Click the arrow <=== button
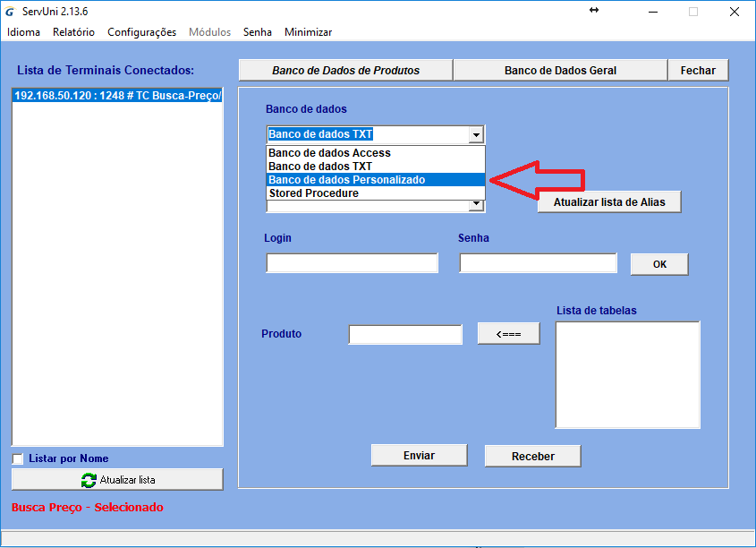756x548 pixels. 508,334
